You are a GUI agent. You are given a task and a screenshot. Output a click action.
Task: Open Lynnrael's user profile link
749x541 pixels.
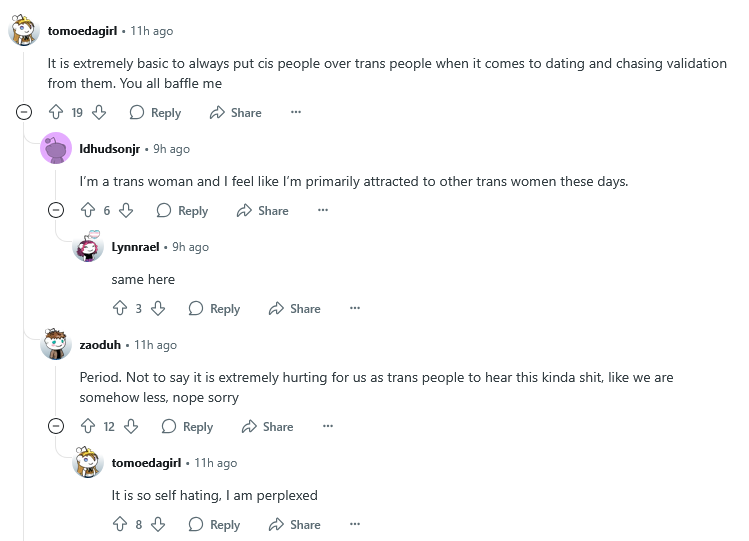pyautogui.click(x=137, y=247)
